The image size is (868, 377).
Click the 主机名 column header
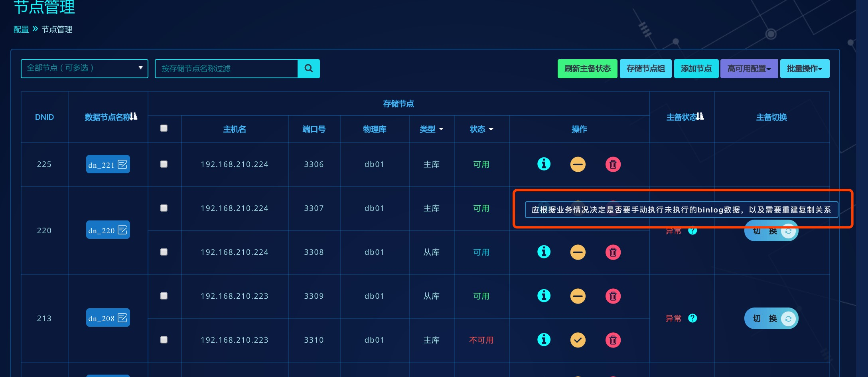[235, 129]
